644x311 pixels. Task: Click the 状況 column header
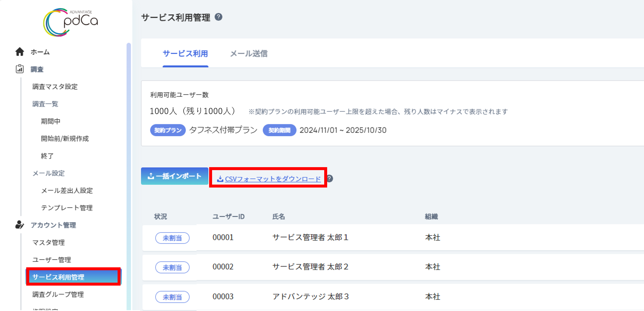coord(160,216)
